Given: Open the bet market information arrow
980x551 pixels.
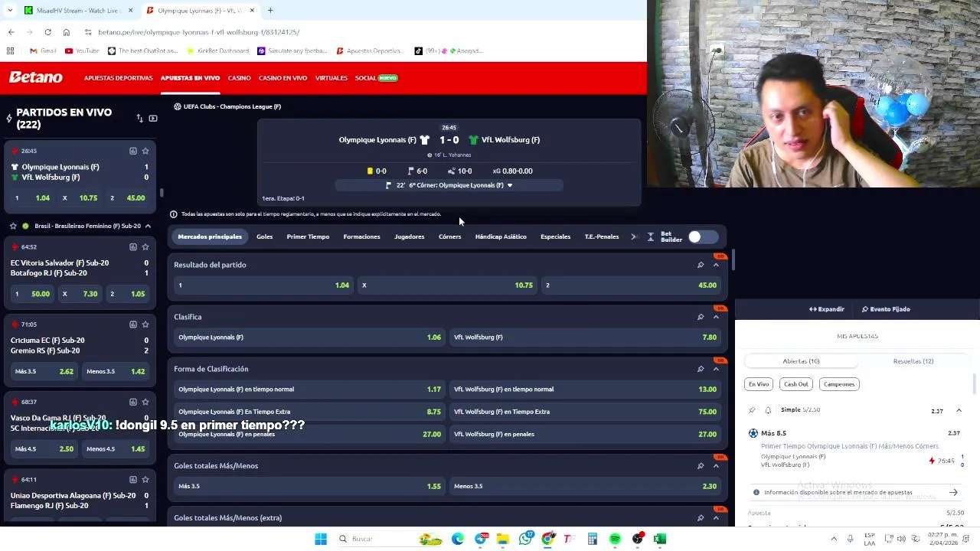Looking at the screenshot, I should 953,492.
